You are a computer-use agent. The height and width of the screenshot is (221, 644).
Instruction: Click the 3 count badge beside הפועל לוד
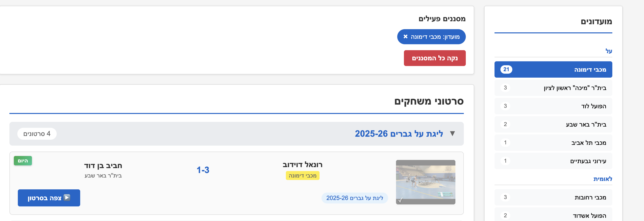click(505, 106)
